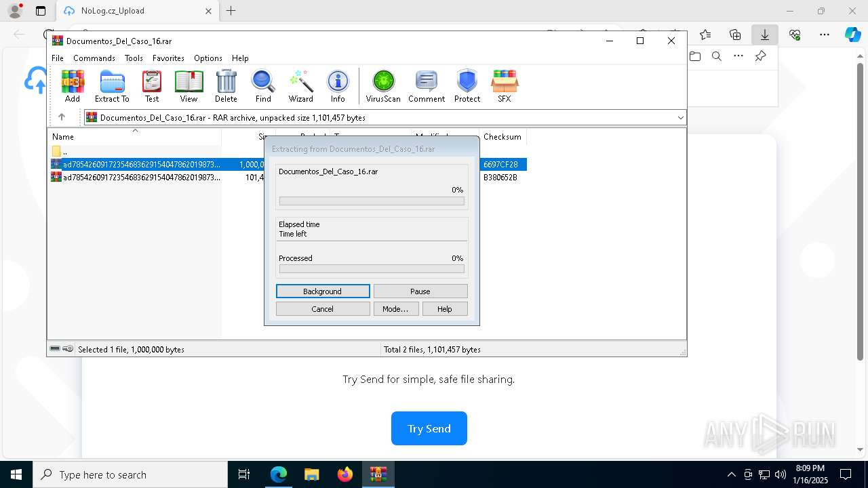868x488 pixels.
Task: Search in the downloads panel
Action: (717, 56)
